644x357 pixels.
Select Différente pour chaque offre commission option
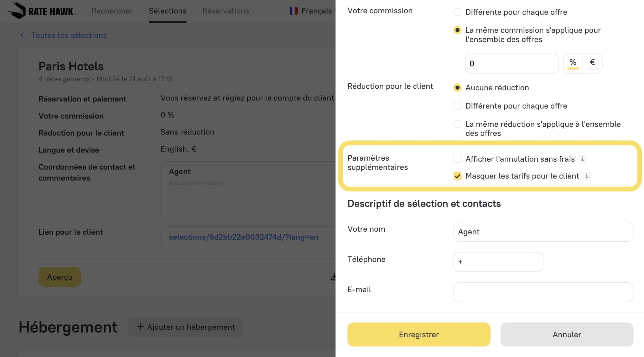(457, 12)
